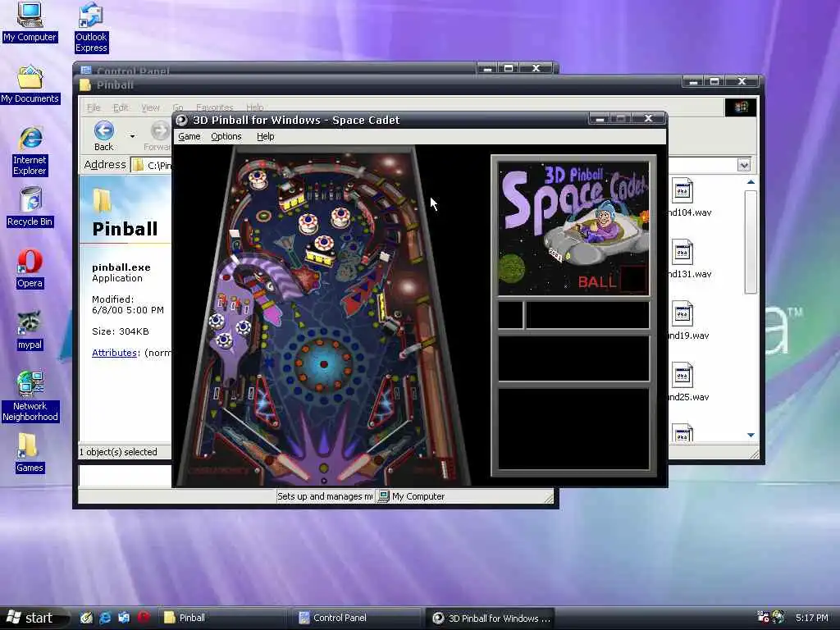Expand Back history dropdown arrow
This screenshot has width=840, height=630.
132,136
